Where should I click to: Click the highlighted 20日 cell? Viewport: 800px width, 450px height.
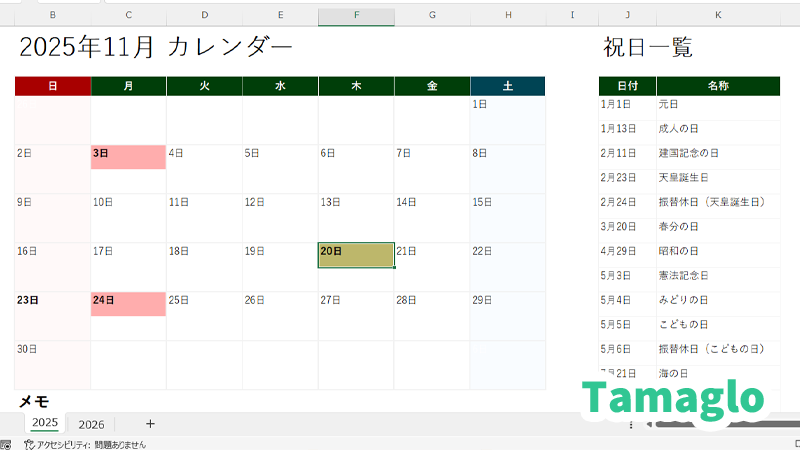click(x=356, y=254)
